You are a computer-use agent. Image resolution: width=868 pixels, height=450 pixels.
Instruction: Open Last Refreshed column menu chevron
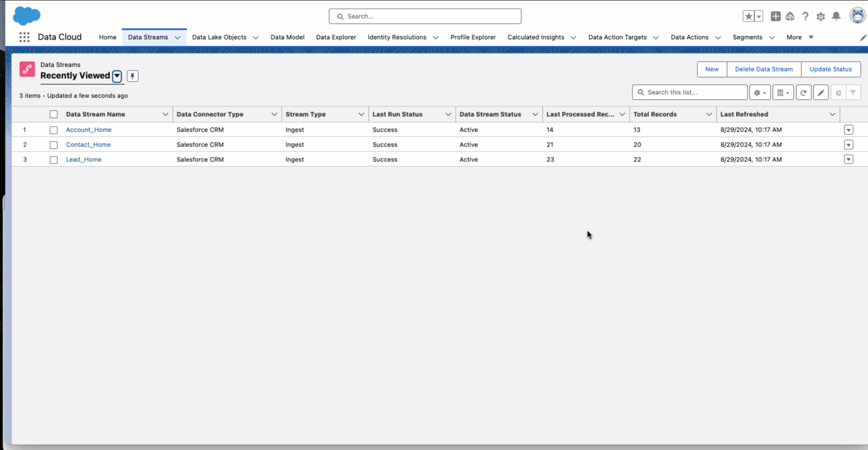(832, 115)
